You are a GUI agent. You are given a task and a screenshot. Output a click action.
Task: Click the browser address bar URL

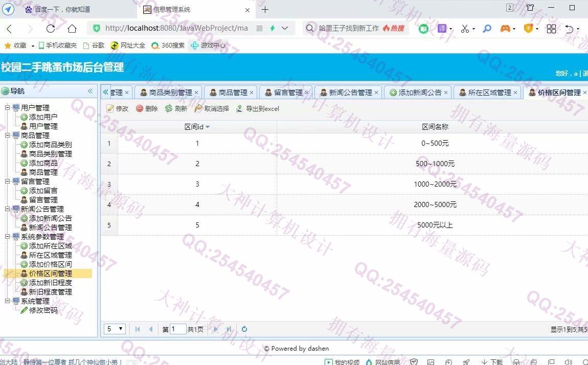(x=176, y=28)
